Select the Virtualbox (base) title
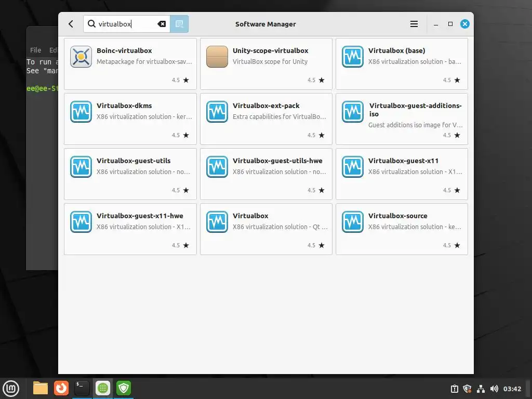The height and width of the screenshot is (399, 532). (x=396, y=50)
